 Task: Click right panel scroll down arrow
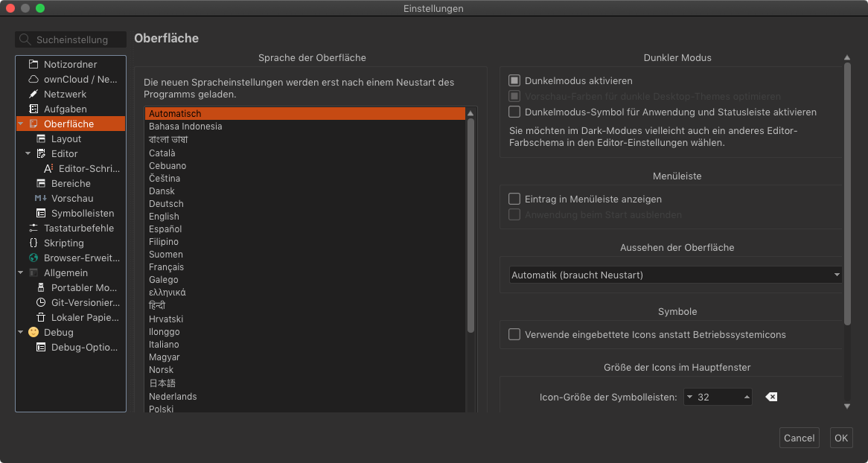tap(847, 406)
